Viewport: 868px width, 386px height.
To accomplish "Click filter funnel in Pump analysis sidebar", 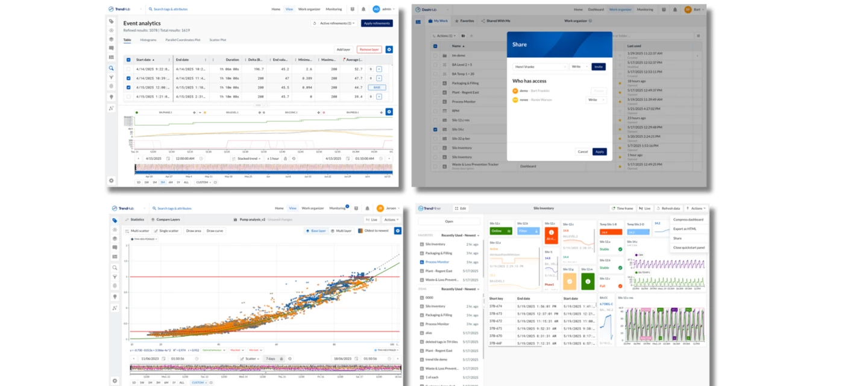I will click(115, 277).
